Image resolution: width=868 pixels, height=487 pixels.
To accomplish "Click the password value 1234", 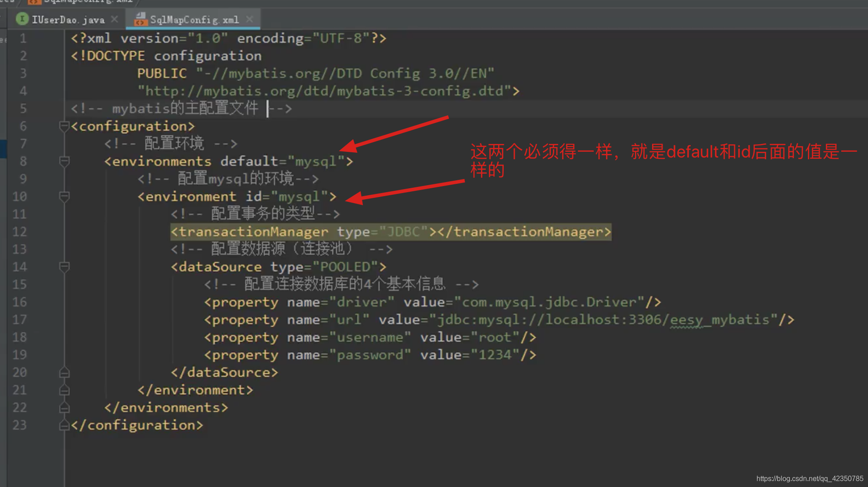I will coord(495,355).
